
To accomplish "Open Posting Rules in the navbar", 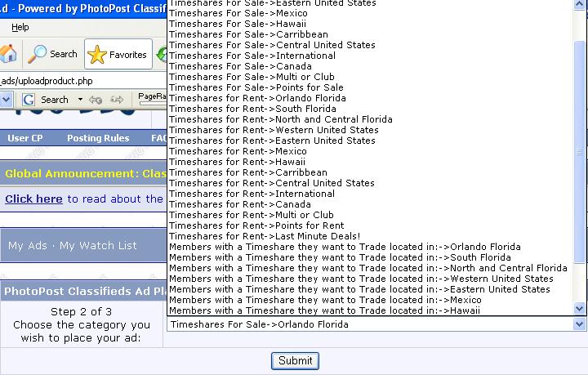I will pyautogui.click(x=98, y=139).
